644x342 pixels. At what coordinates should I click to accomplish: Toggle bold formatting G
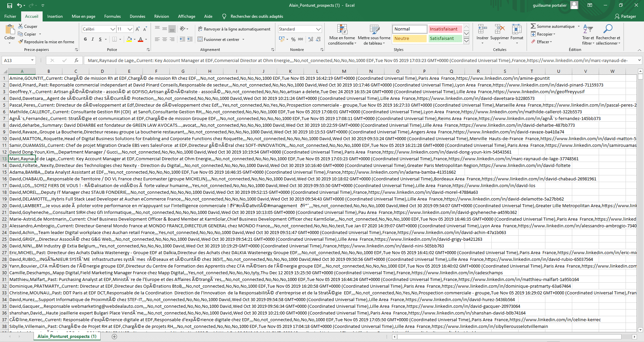point(86,39)
